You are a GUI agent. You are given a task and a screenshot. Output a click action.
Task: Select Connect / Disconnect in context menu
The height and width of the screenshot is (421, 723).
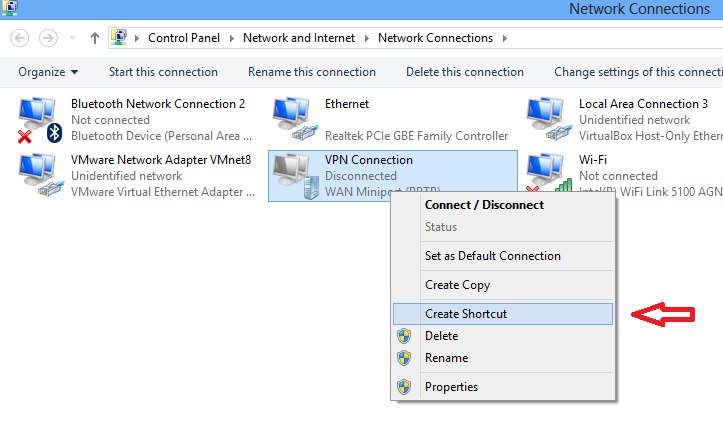point(484,205)
